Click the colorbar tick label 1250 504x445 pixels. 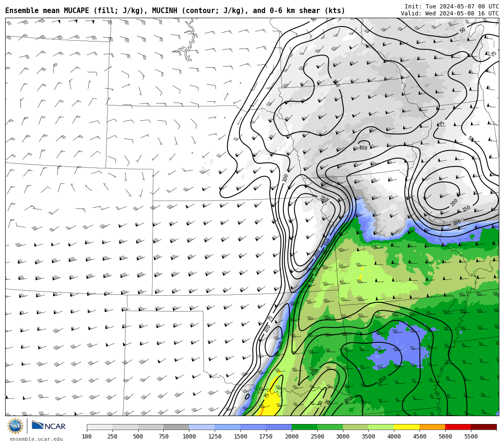pos(215,436)
